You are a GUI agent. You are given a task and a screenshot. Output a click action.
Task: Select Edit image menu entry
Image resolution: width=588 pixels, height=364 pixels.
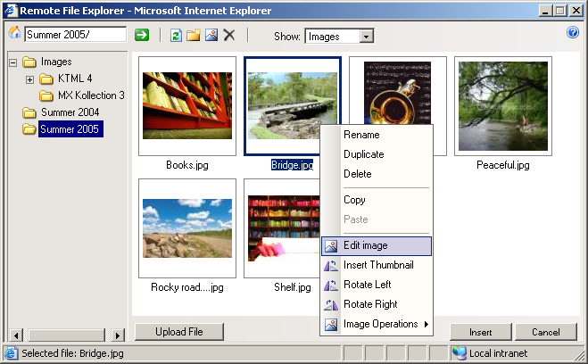click(x=377, y=246)
